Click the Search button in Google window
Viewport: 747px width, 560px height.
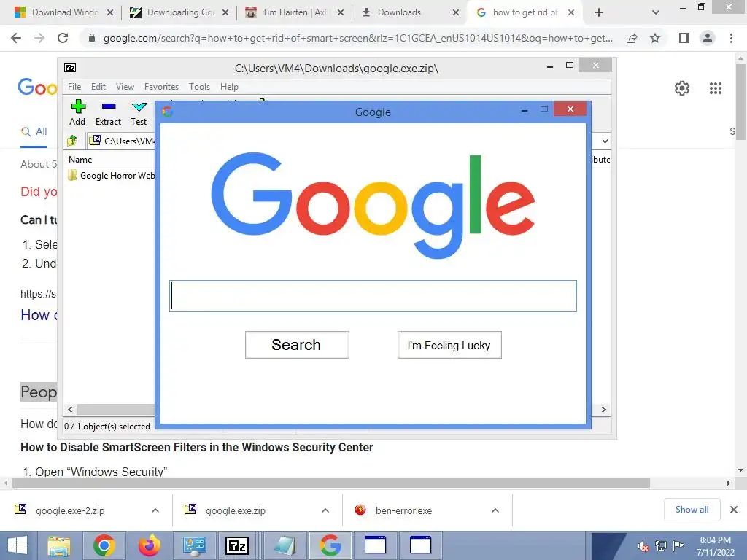coord(297,345)
